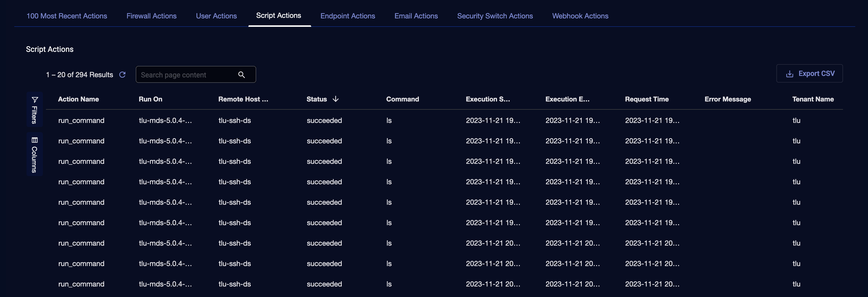Screen dimensions: 868x297
Task: Open the Webhook Actions tab
Action: tap(580, 16)
